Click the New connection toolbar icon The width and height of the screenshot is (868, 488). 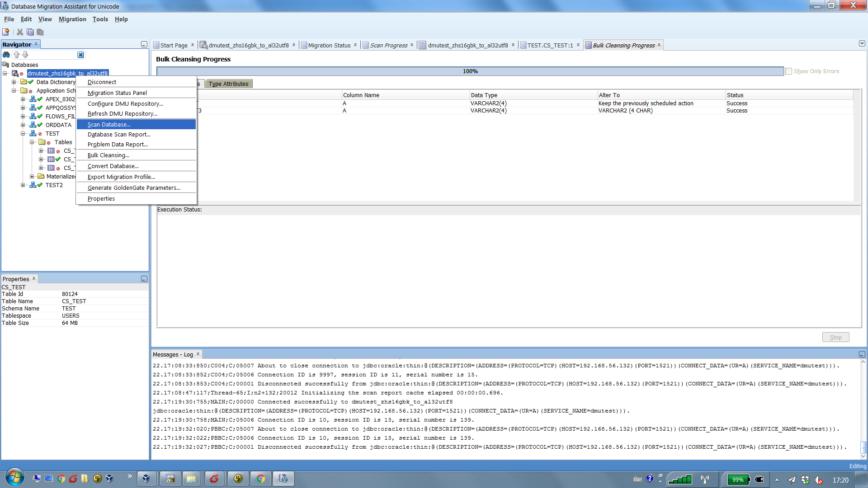coord(6,32)
